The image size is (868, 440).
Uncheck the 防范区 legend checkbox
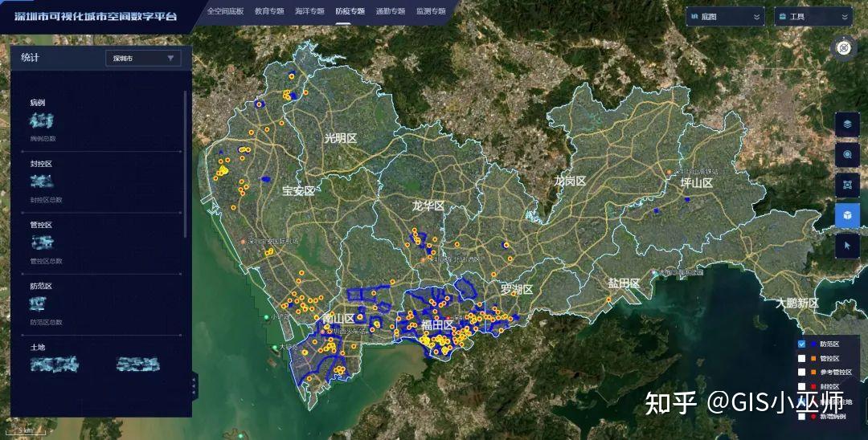tap(801, 344)
